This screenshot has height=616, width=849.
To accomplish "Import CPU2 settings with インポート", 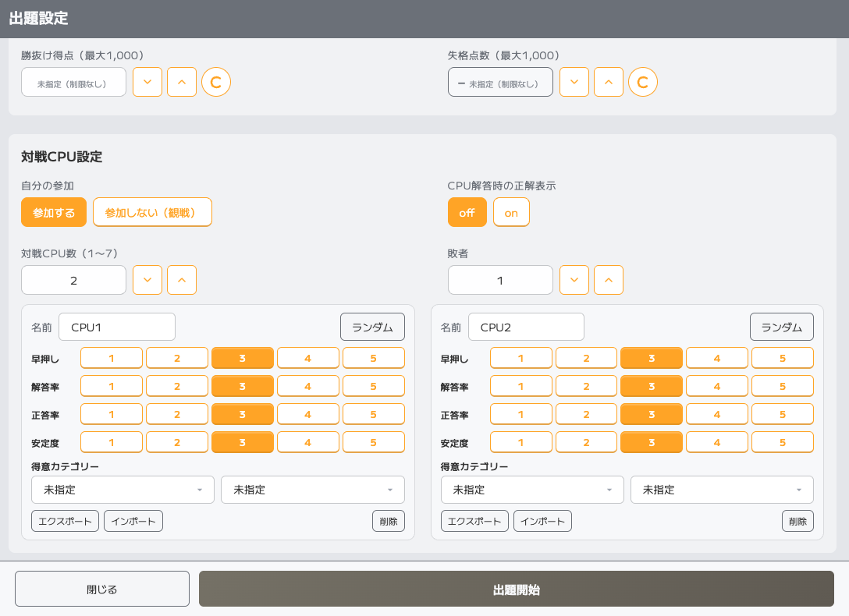I will coord(542,521).
